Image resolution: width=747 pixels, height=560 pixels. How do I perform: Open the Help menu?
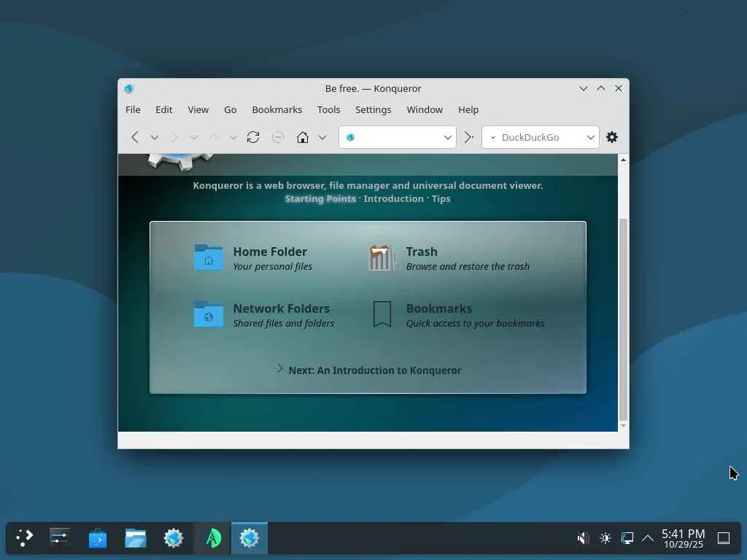468,109
